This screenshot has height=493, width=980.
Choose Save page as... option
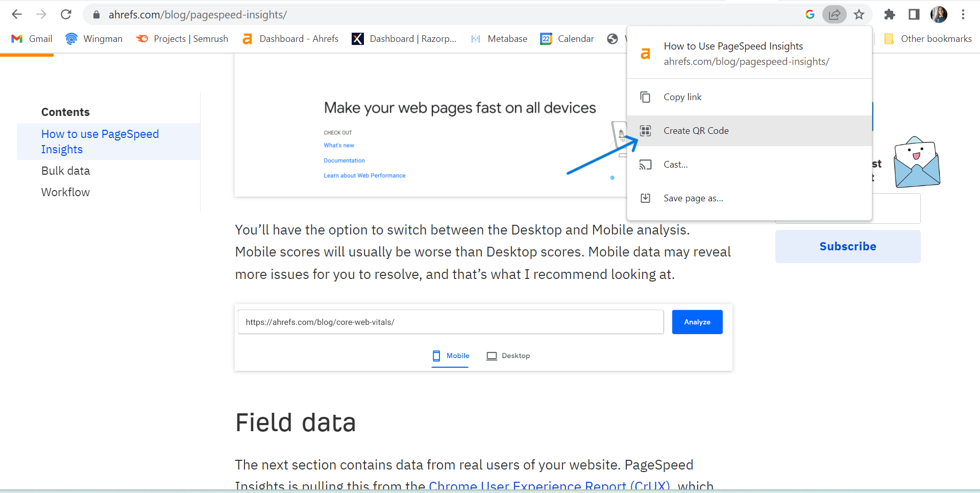click(x=693, y=198)
